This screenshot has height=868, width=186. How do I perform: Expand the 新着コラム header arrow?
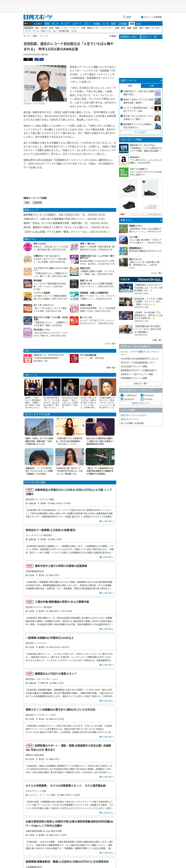[161, 220]
